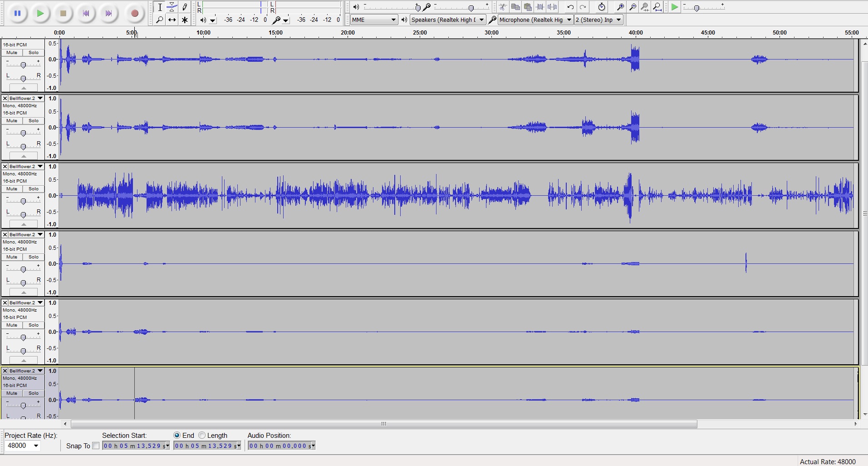This screenshot has width=868, height=466.
Task: Open the Bellflower.2 menu on the bottom track
Action: coord(26,371)
